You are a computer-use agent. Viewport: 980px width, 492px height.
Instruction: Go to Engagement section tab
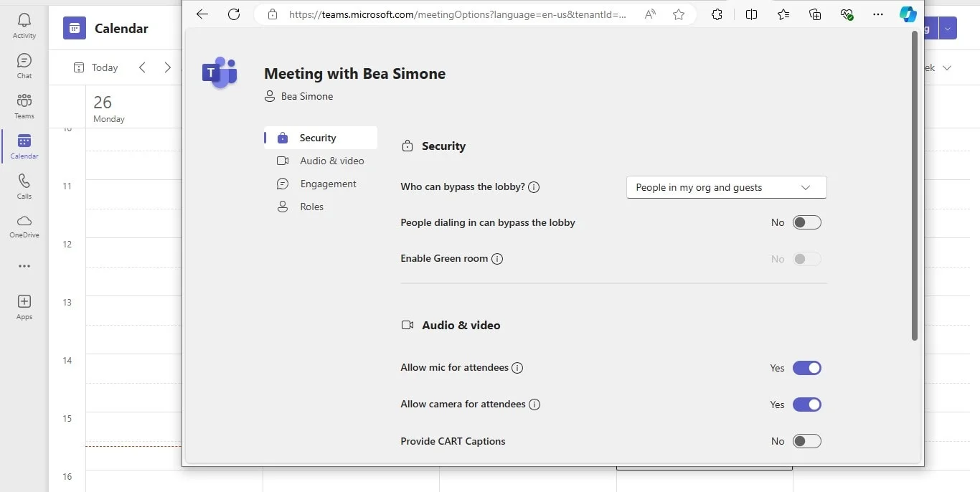point(321,184)
